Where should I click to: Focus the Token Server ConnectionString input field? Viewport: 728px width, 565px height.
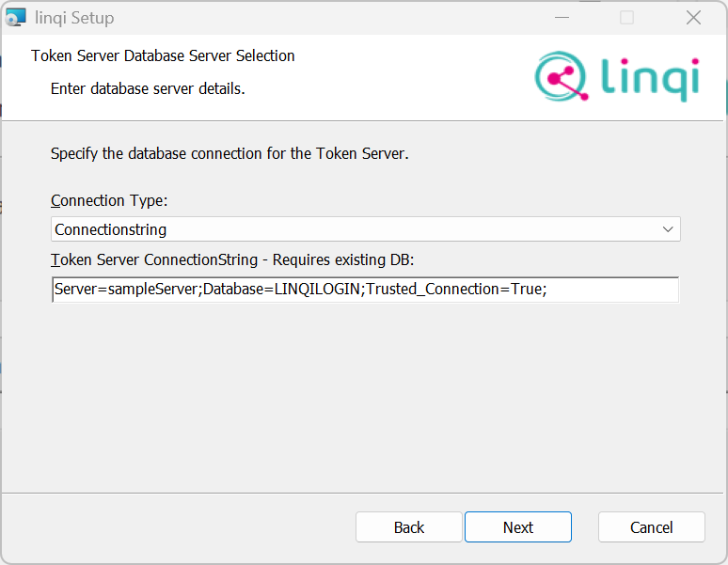coord(365,290)
